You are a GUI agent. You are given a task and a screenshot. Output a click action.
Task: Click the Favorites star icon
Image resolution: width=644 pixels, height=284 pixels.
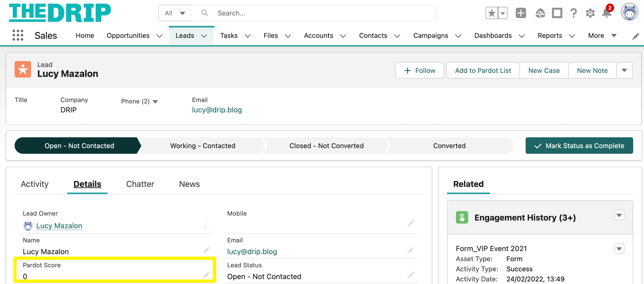492,13
